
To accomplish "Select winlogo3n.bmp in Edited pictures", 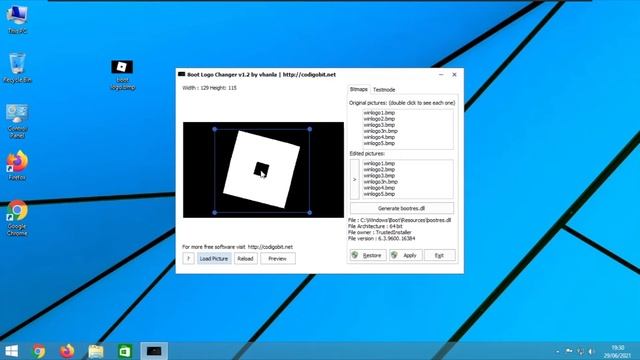I will point(380,182).
